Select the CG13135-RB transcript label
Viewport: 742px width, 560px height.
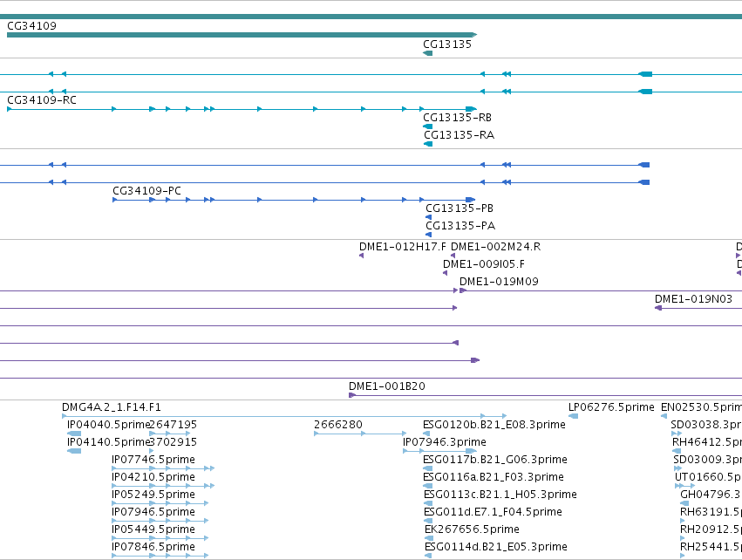(x=457, y=118)
